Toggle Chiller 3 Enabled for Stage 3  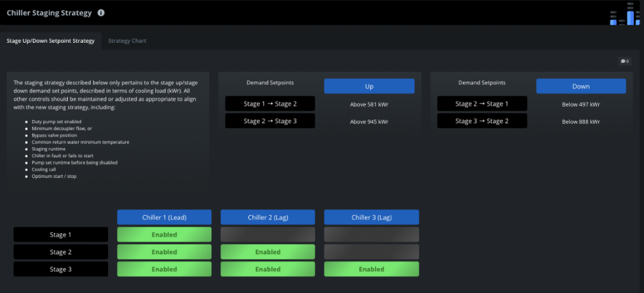tap(371, 269)
